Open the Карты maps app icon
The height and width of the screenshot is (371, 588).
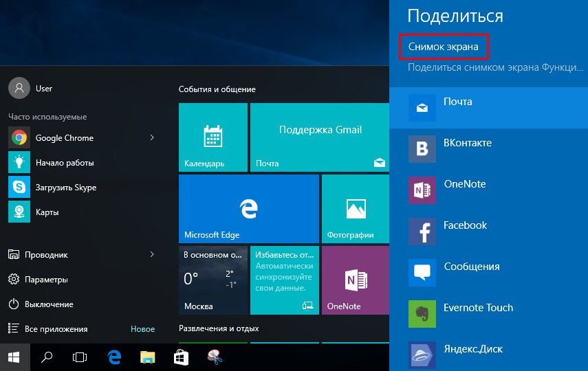(19, 212)
